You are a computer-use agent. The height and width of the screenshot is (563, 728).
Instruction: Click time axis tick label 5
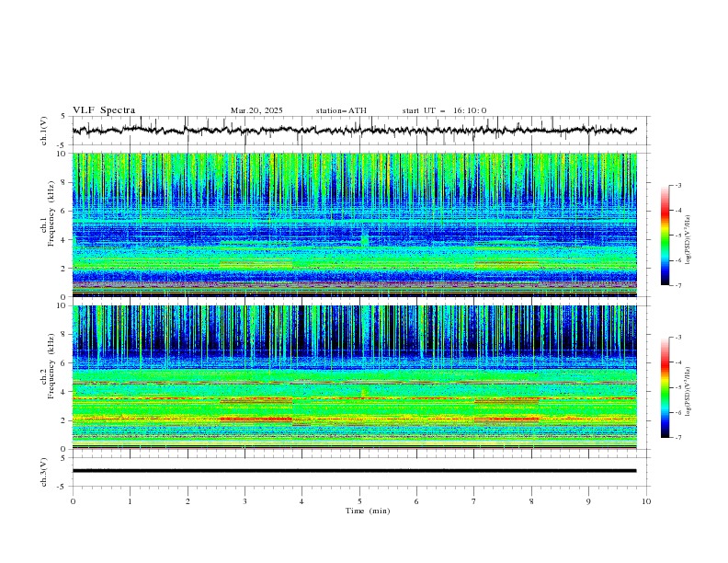[x=359, y=501]
